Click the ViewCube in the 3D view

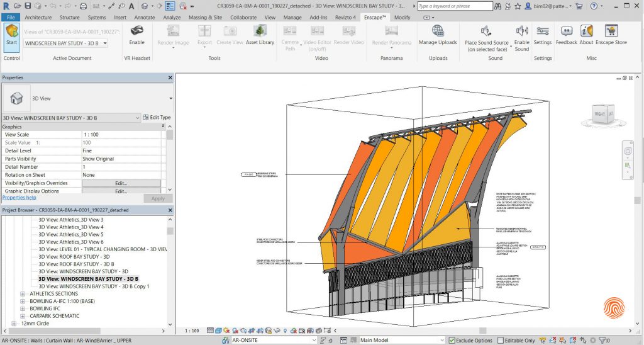tap(603, 116)
